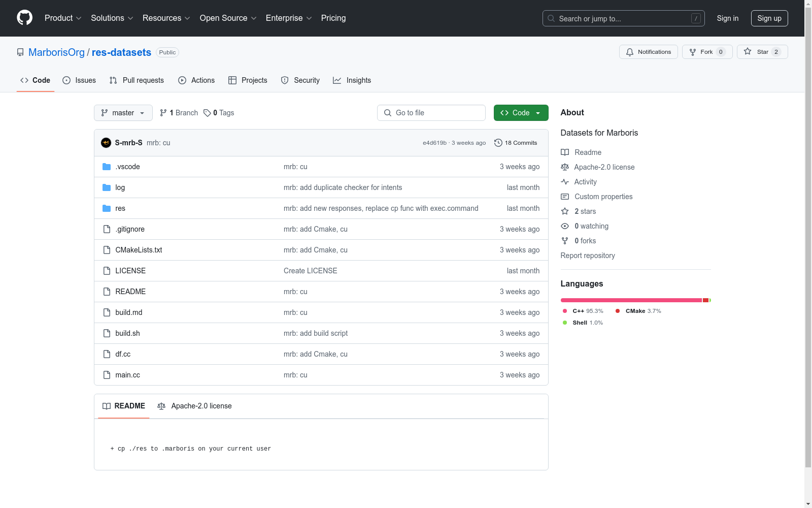The width and height of the screenshot is (812, 508).
Task: Click the LICENSE file icon
Action: [x=107, y=271]
